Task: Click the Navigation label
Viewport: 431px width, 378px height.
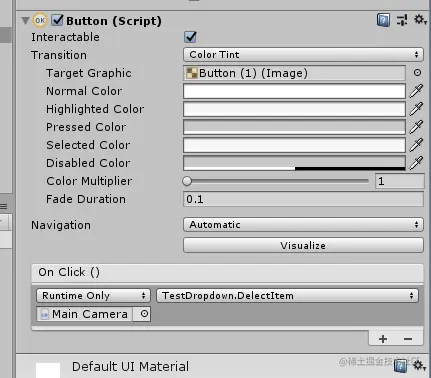Action: (x=61, y=225)
